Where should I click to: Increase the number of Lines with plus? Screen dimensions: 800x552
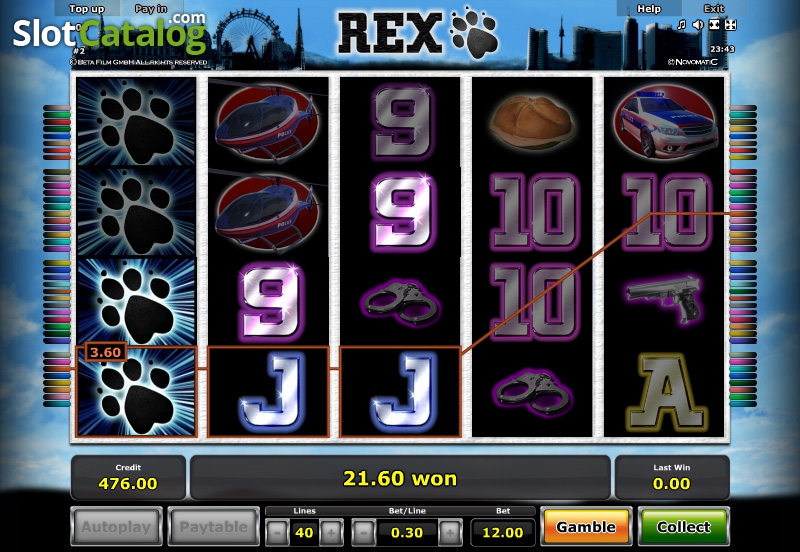coord(331,533)
